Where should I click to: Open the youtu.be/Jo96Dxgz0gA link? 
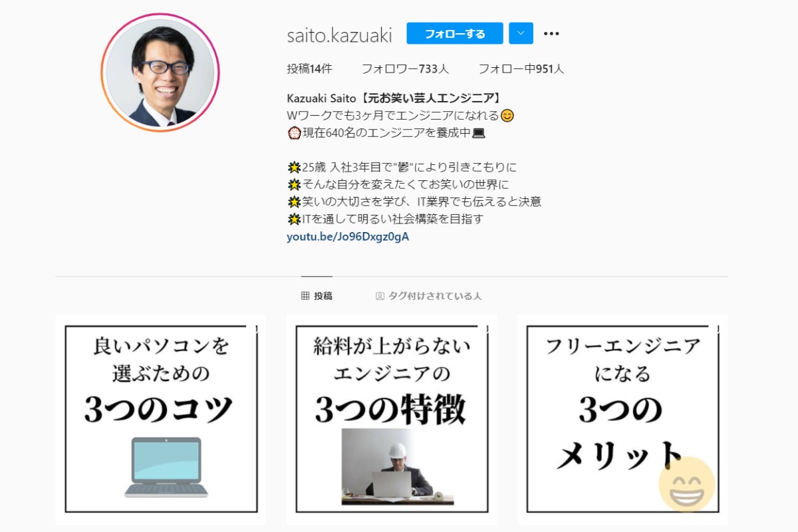point(348,236)
